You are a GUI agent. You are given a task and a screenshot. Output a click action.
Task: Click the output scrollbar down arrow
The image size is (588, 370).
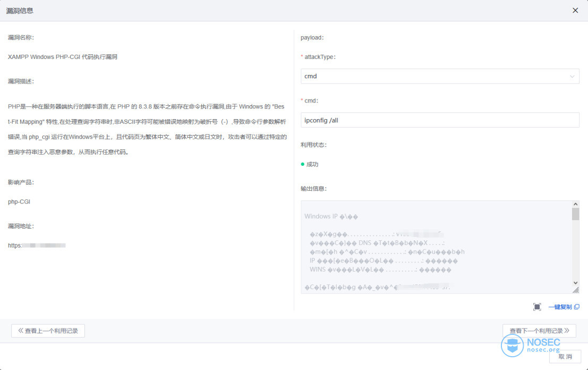[x=576, y=283]
